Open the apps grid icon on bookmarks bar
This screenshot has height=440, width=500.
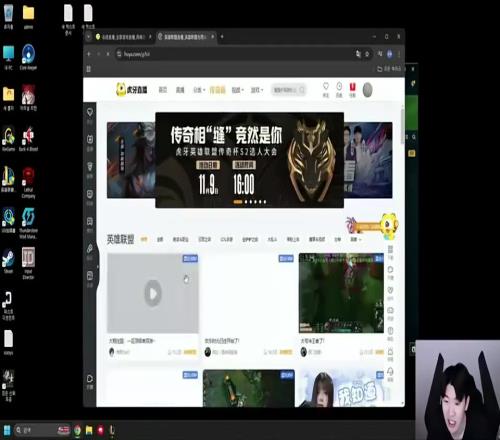(x=89, y=69)
